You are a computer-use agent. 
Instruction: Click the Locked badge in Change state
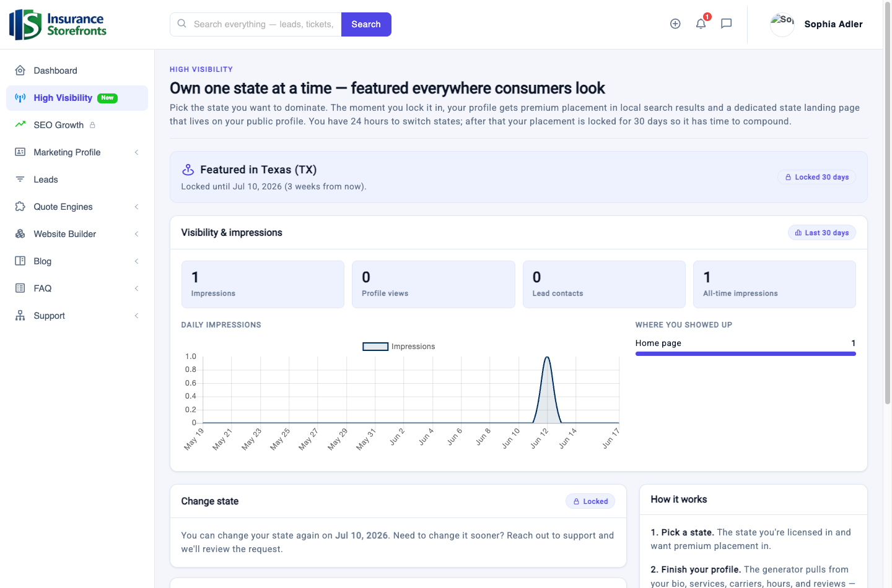590,501
